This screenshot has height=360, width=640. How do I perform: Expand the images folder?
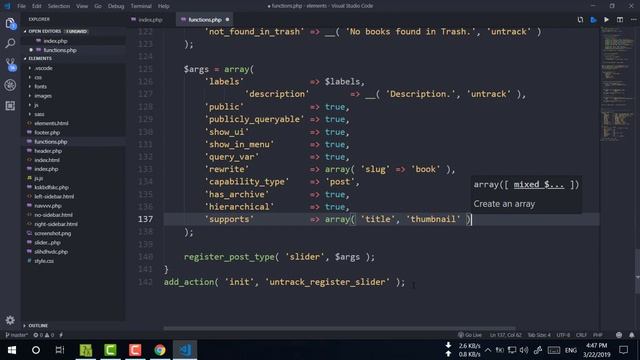(x=43, y=96)
